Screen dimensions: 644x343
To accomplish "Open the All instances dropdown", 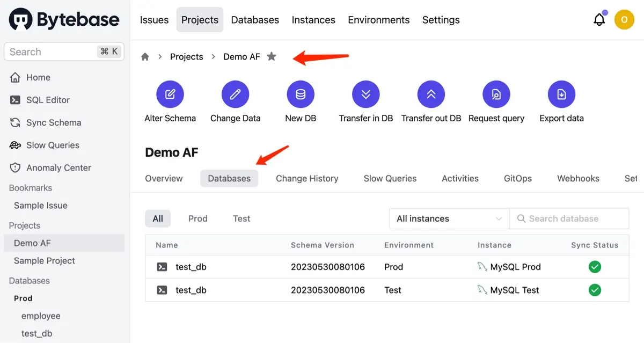I will pyautogui.click(x=449, y=218).
